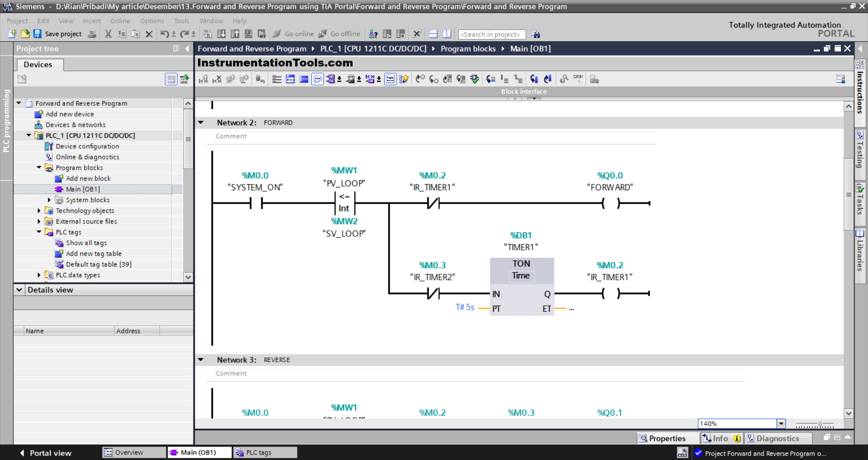This screenshot has height=460, width=868.
Task: Click the Split editor horizontally icon
Action: [x=433, y=34]
